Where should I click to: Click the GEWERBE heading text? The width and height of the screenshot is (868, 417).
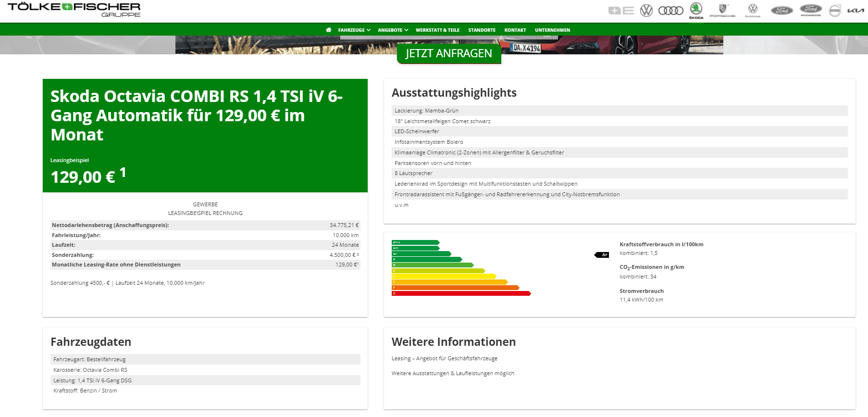pos(205,204)
